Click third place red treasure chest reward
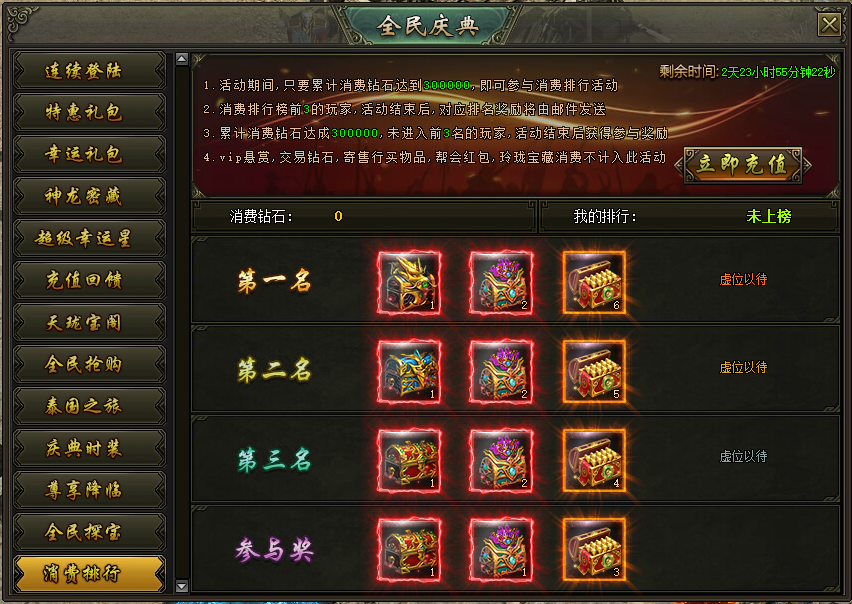 point(409,461)
